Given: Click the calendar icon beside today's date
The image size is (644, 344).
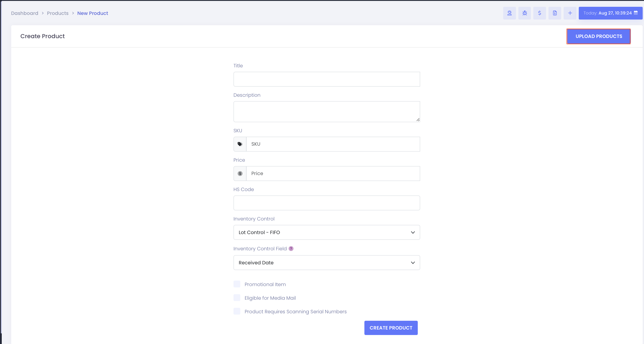Looking at the screenshot, I should (636, 13).
